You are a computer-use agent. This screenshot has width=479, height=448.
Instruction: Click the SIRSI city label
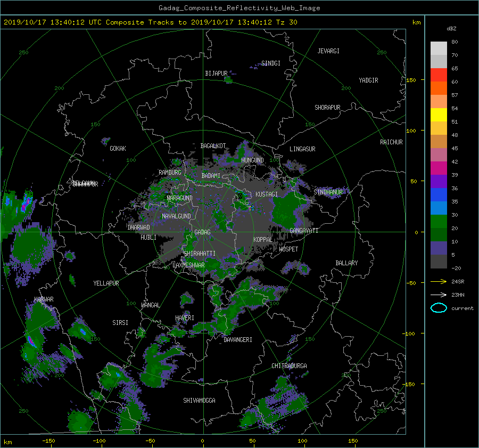point(120,323)
